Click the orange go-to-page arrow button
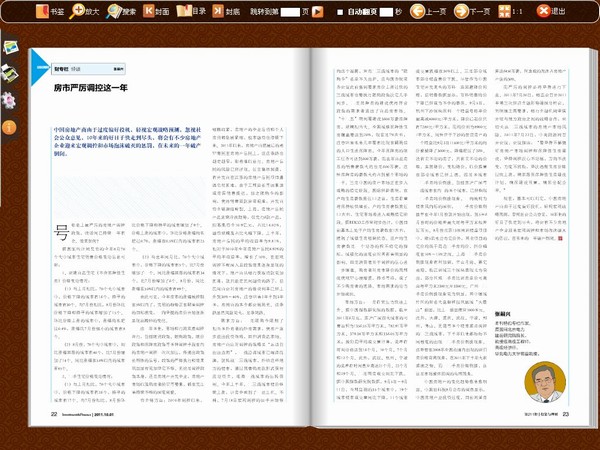Viewport: 600px width, 450px height. 318,12
